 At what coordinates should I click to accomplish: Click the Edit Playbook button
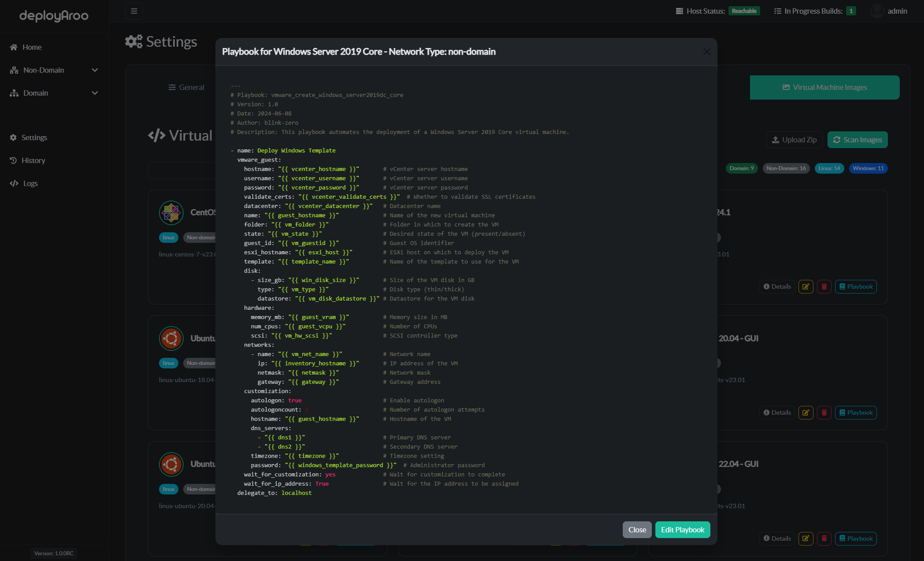[683, 530]
